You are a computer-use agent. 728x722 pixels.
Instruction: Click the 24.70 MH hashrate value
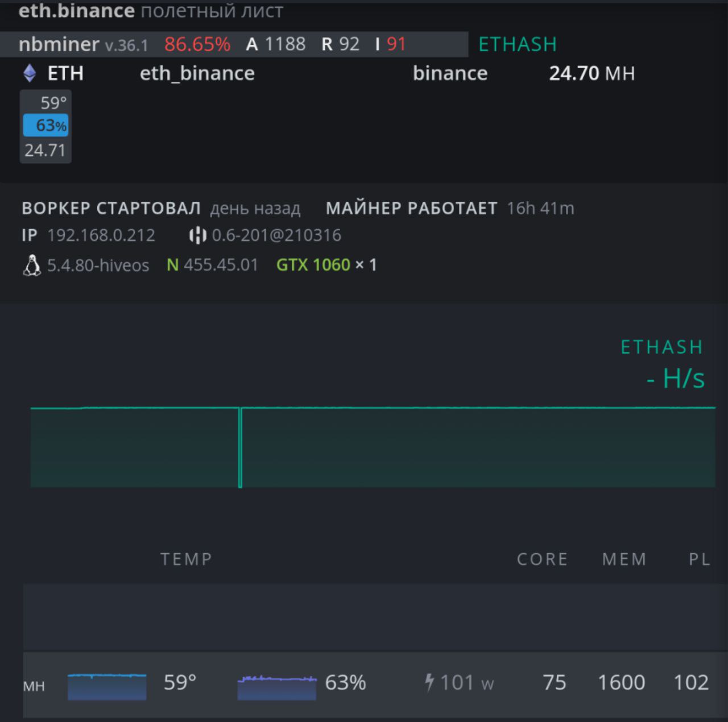[x=592, y=73]
